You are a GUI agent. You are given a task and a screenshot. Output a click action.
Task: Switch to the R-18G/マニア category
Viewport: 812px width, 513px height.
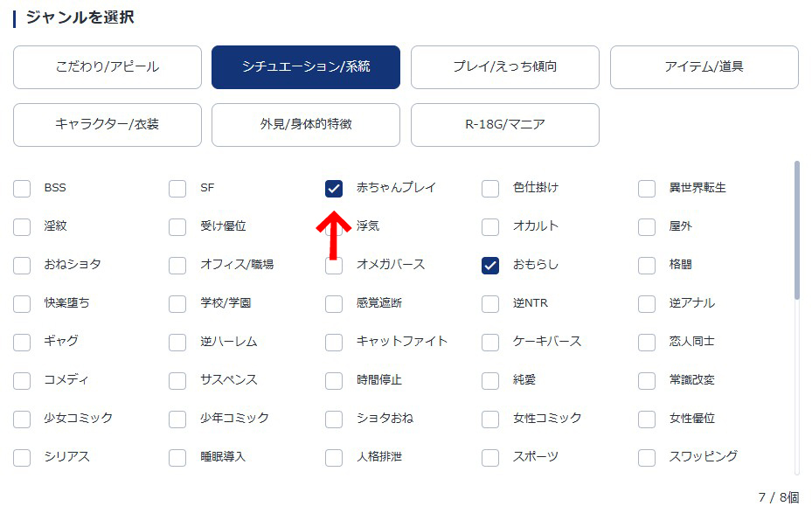[504, 125]
